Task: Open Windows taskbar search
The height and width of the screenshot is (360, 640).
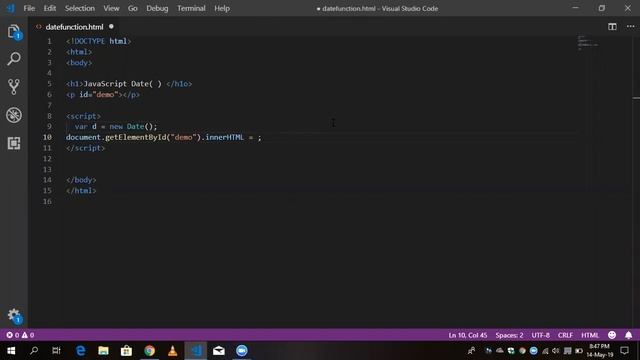Action: [34, 351]
